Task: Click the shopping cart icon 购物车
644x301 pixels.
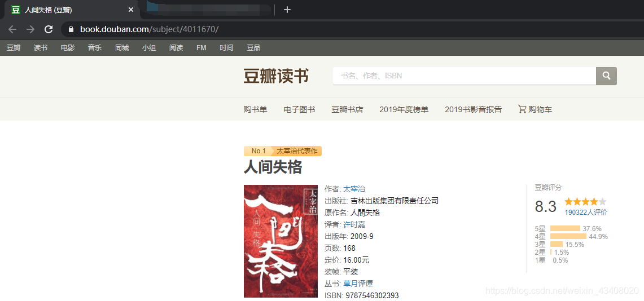Action: 522,109
